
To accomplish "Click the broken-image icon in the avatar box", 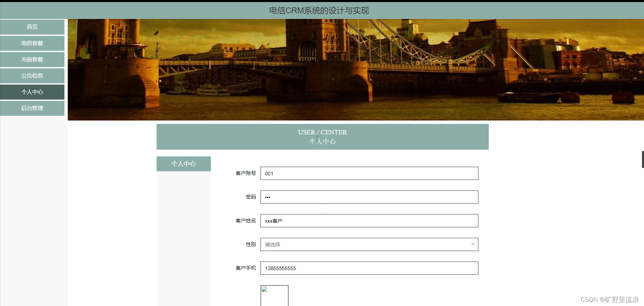I will [264, 290].
